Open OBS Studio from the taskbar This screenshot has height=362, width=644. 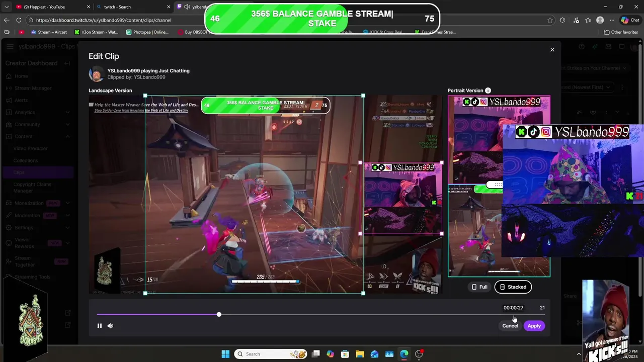click(x=419, y=354)
